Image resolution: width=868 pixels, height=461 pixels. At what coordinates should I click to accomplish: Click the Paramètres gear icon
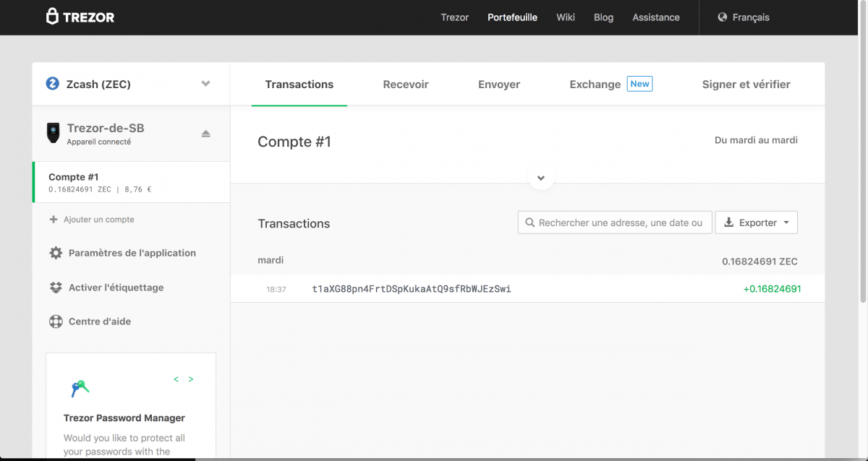[x=56, y=253]
